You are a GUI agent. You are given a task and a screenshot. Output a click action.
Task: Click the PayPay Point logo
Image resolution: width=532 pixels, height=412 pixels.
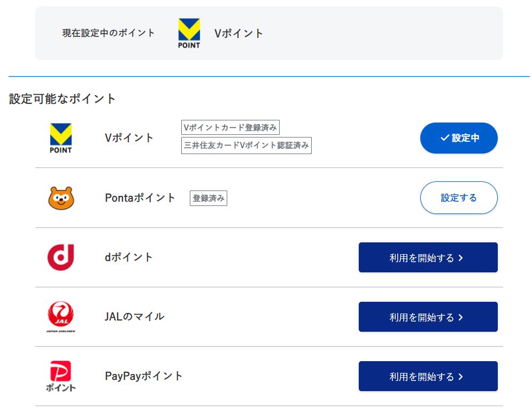click(60, 376)
